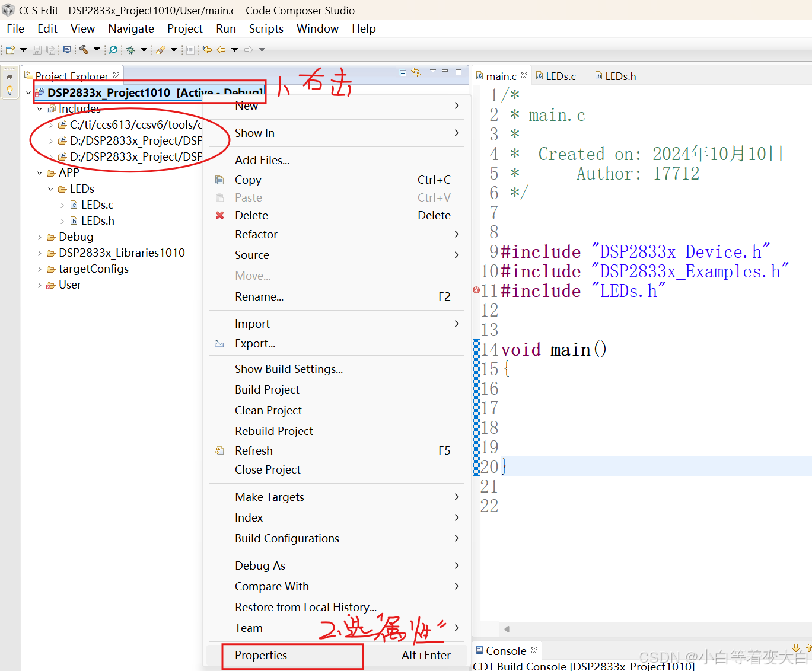Expand the LEDs.c file node
Screen dimensions: 812x671
[x=62, y=205]
